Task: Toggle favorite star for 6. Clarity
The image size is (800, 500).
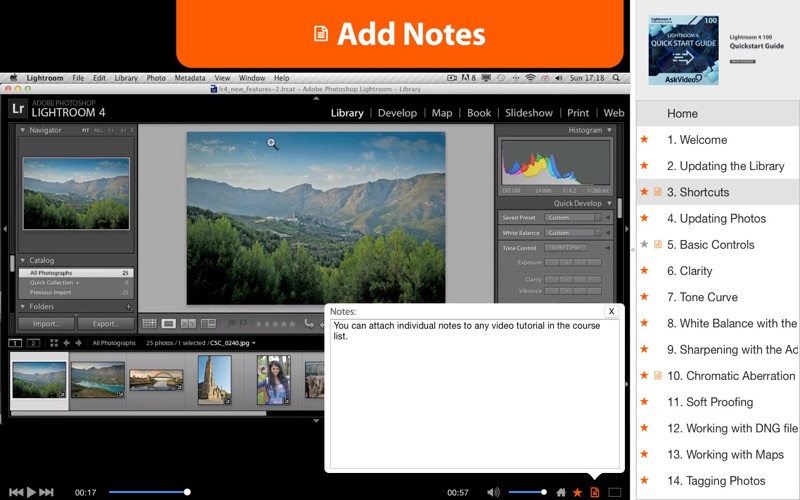Action: tap(644, 270)
